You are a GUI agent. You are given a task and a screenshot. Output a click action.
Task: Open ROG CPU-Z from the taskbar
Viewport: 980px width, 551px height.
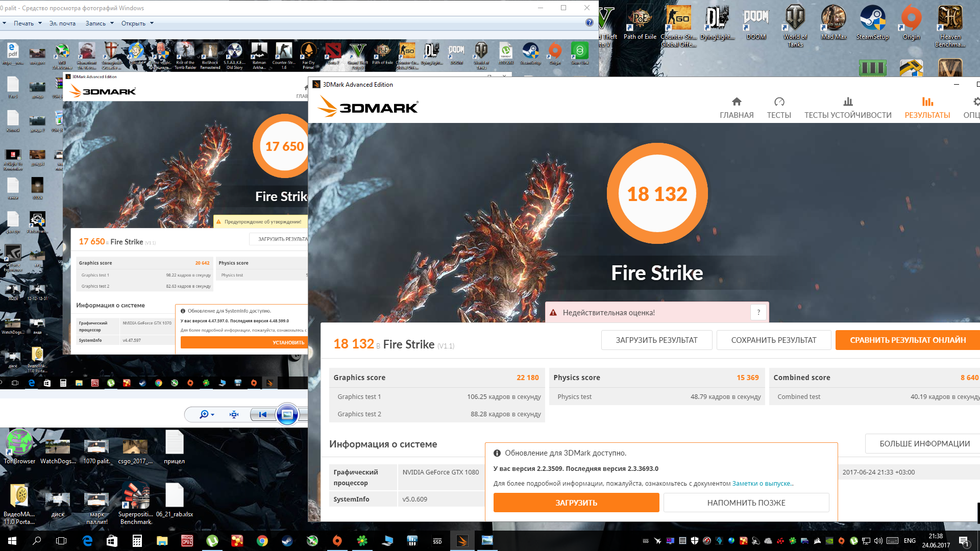(187, 541)
